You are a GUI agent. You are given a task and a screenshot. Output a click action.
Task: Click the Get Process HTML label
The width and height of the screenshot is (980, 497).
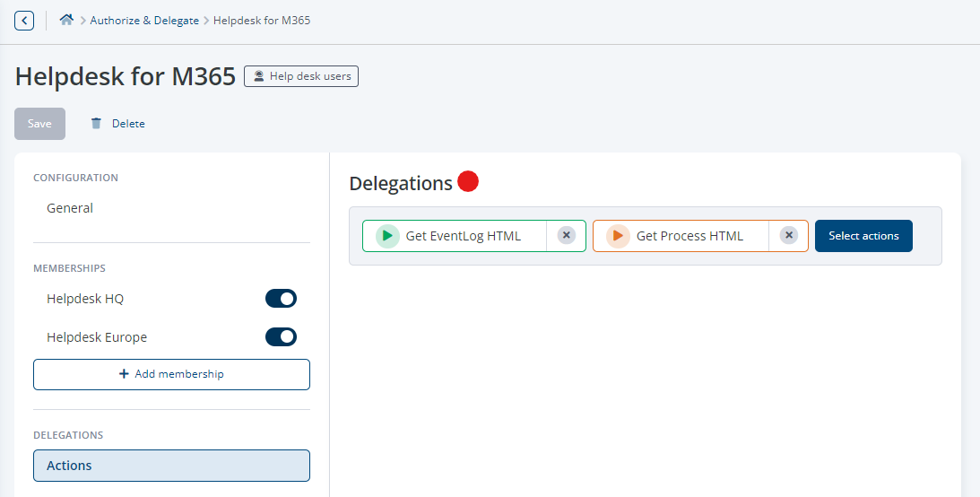pyautogui.click(x=690, y=236)
